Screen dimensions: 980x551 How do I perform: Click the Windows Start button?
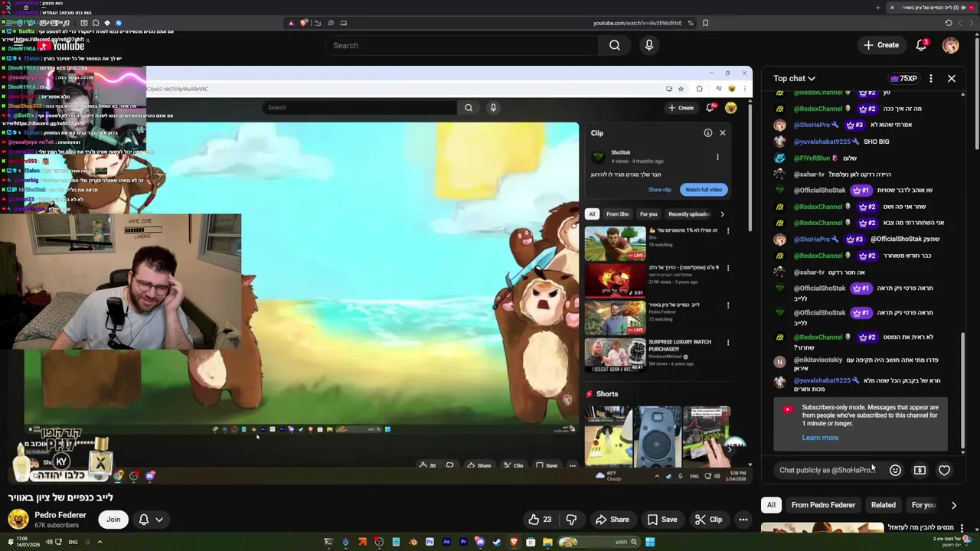point(650,542)
